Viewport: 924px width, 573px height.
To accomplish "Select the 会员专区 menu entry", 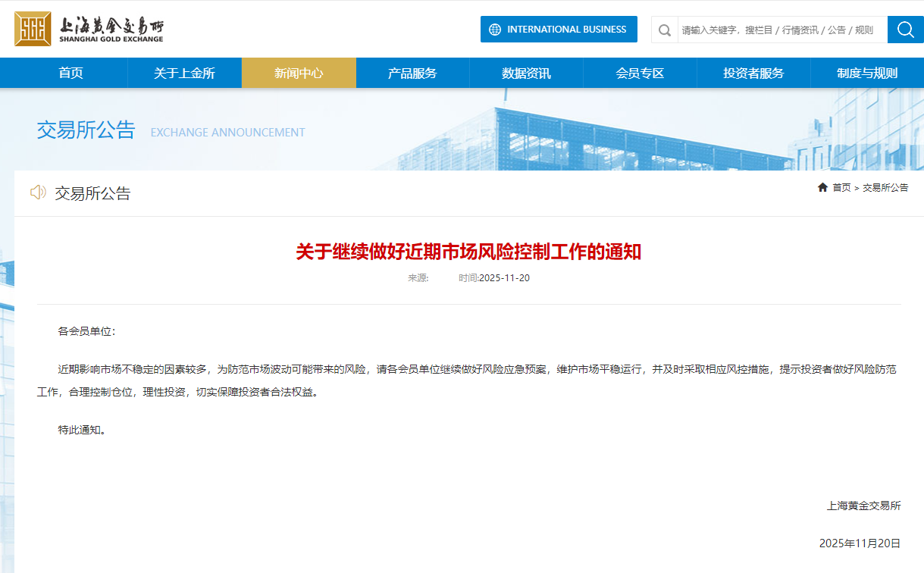I will (640, 72).
